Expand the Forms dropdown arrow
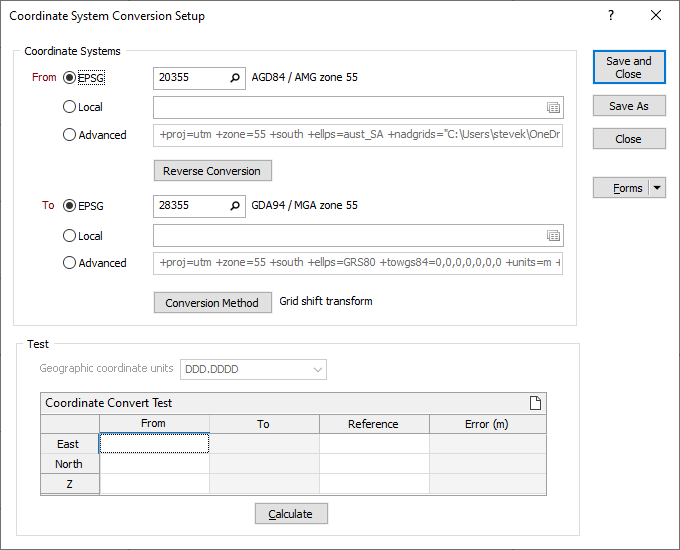 coord(657,188)
